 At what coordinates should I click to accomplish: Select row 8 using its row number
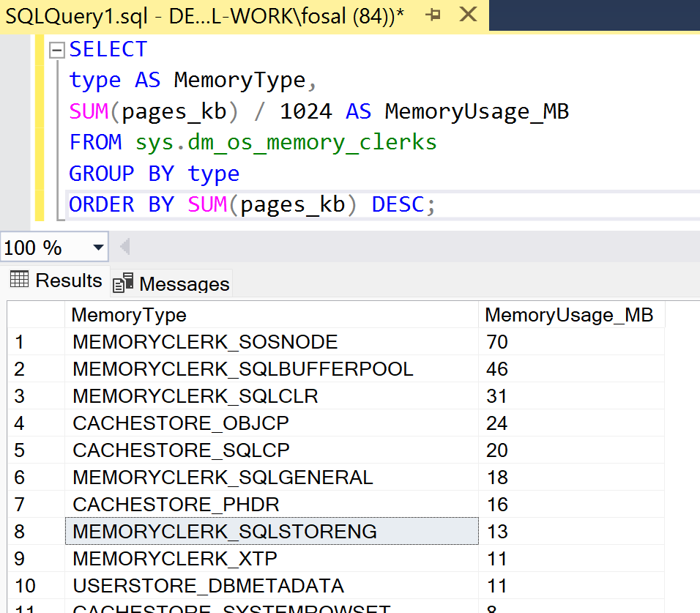point(36,532)
